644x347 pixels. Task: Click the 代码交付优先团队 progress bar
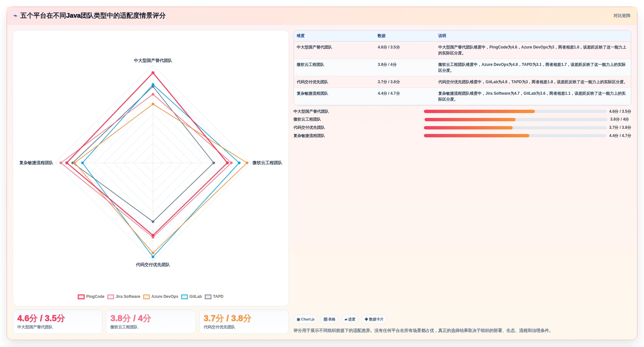coord(515,128)
